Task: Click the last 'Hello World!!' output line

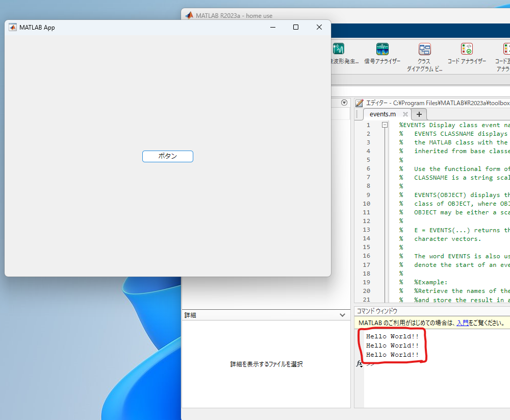Action: (x=392, y=355)
